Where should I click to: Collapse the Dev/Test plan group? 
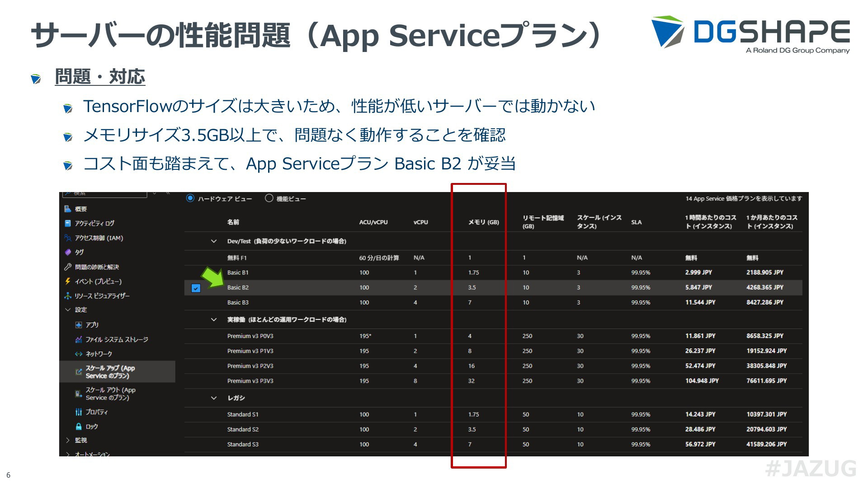(x=214, y=241)
